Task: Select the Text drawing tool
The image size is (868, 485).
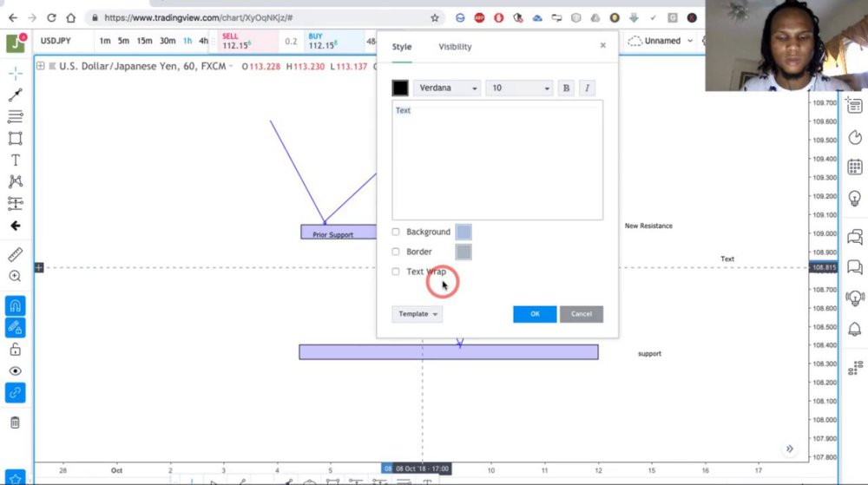Action: (16, 161)
